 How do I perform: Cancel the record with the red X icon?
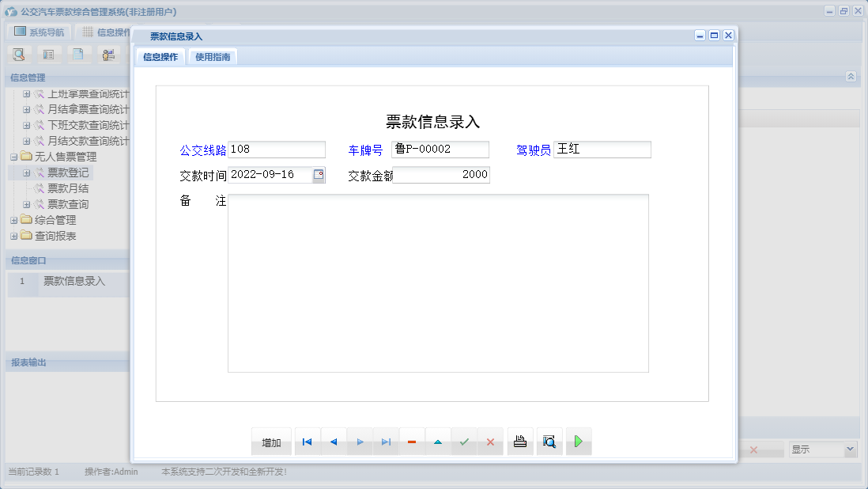point(490,442)
